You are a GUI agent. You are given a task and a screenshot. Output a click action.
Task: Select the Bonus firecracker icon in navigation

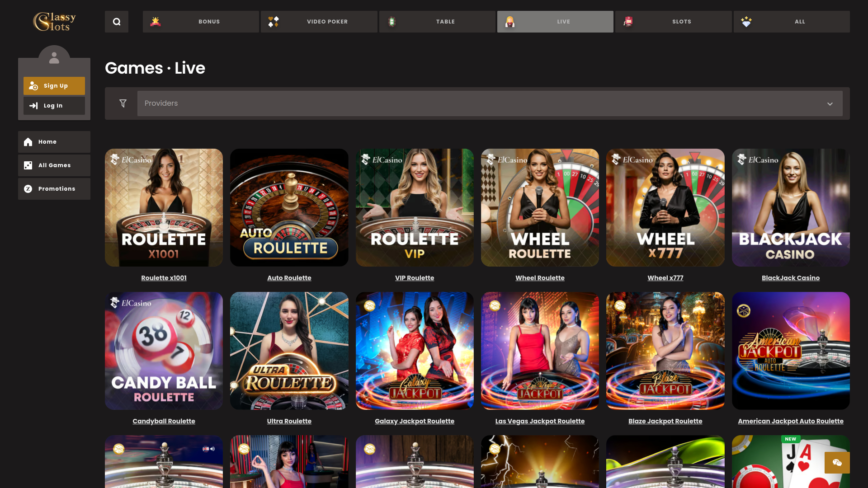pyautogui.click(x=156, y=21)
